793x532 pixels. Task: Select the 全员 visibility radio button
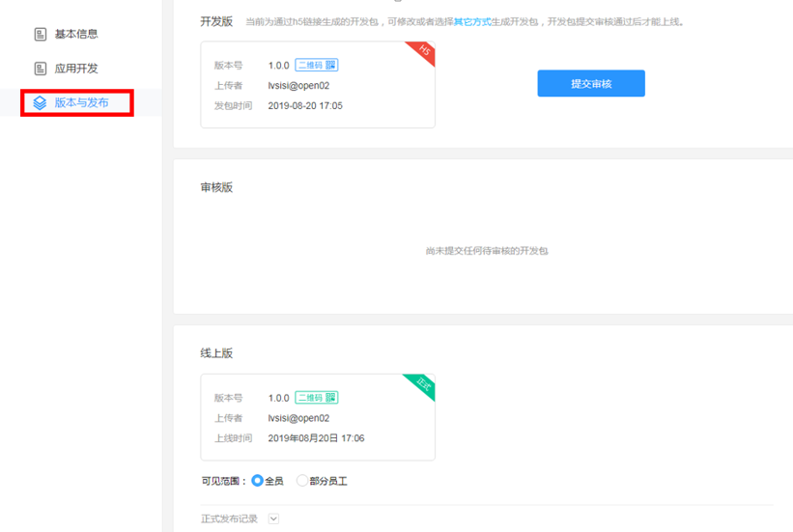(x=257, y=481)
